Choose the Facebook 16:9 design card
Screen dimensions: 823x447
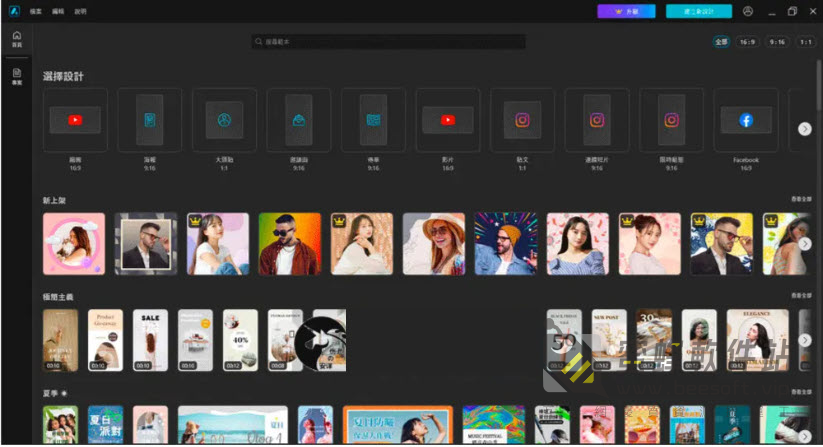pos(746,120)
